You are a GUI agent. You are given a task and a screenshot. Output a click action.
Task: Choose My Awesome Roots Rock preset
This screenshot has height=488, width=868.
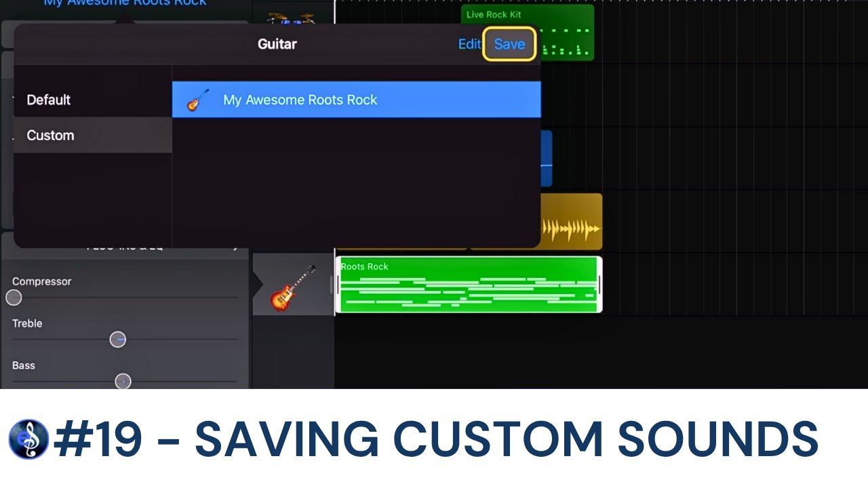357,100
